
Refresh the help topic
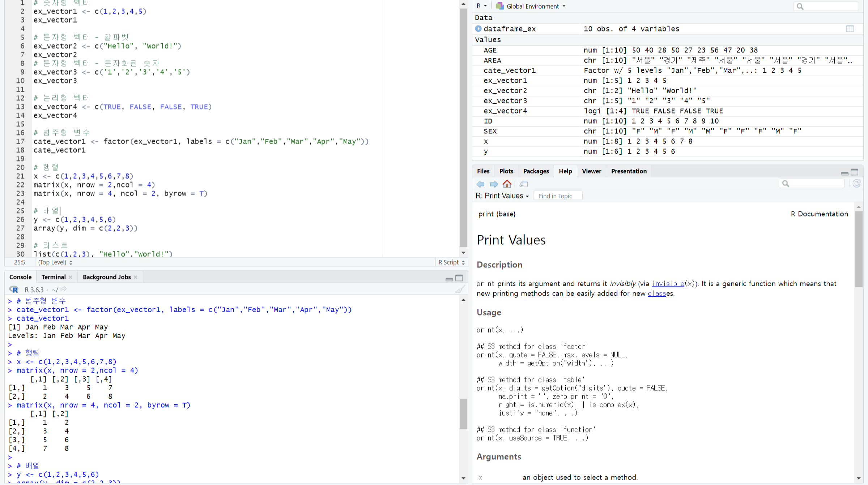pyautogui.click(x=856, y=184)
